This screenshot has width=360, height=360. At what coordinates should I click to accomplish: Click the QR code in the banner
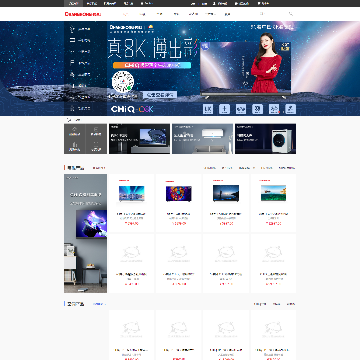123,82
